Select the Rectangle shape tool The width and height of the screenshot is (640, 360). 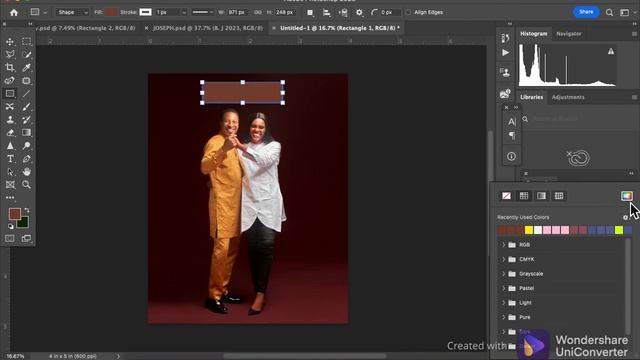pyautogui.click(x=10, y=93)
